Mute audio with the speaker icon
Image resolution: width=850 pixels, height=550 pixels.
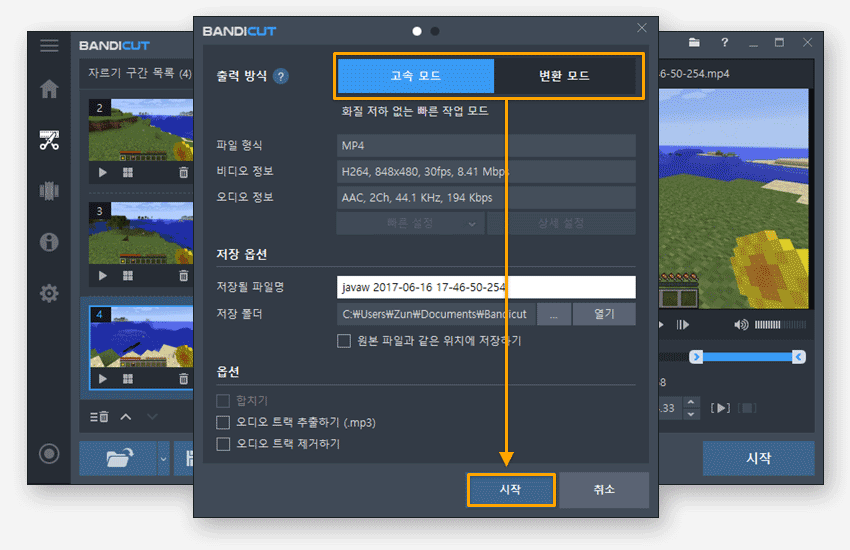(x=741, y=325)
